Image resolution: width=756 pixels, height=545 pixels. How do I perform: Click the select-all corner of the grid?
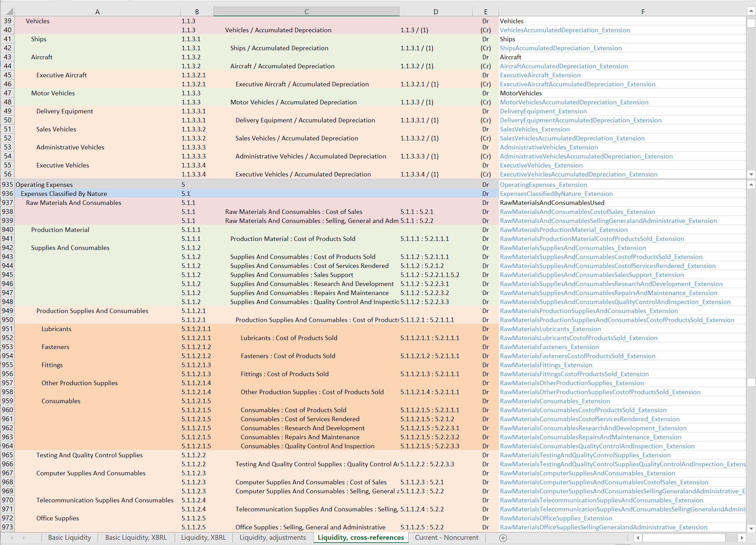point(7,11)
